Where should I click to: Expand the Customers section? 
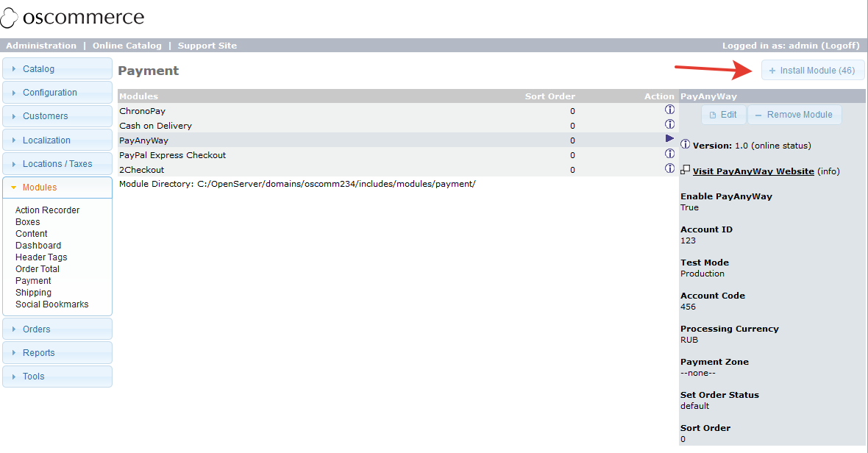point(57,116)
